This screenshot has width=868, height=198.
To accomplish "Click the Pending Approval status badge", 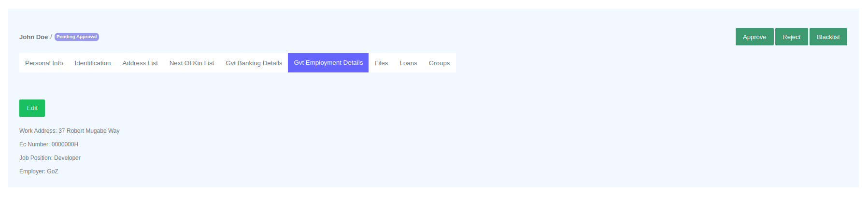I will pyautogui.click(x=76, y=37).
